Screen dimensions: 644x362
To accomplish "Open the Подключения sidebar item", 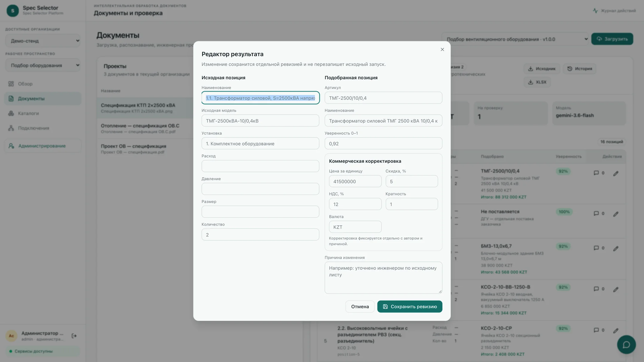I will click(x=43, y=128).
